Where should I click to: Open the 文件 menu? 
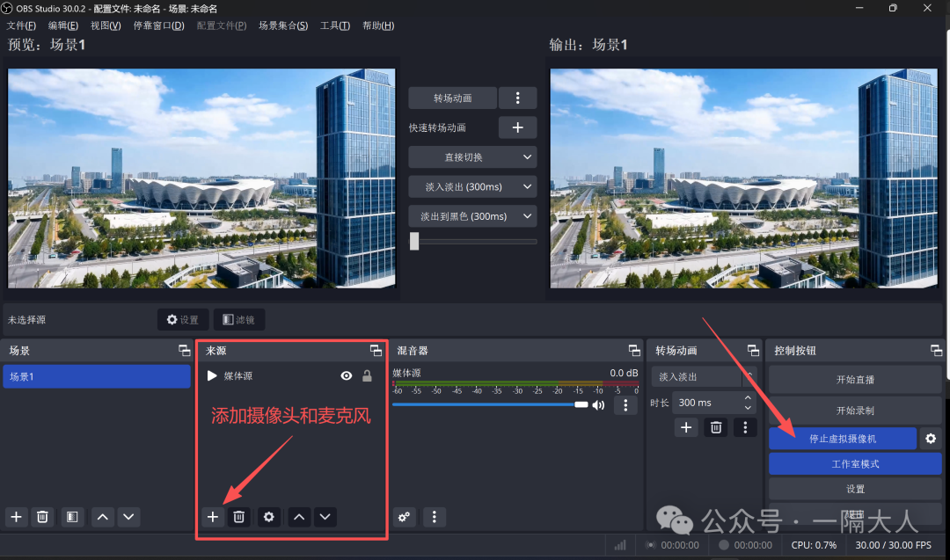click(21, 25)
